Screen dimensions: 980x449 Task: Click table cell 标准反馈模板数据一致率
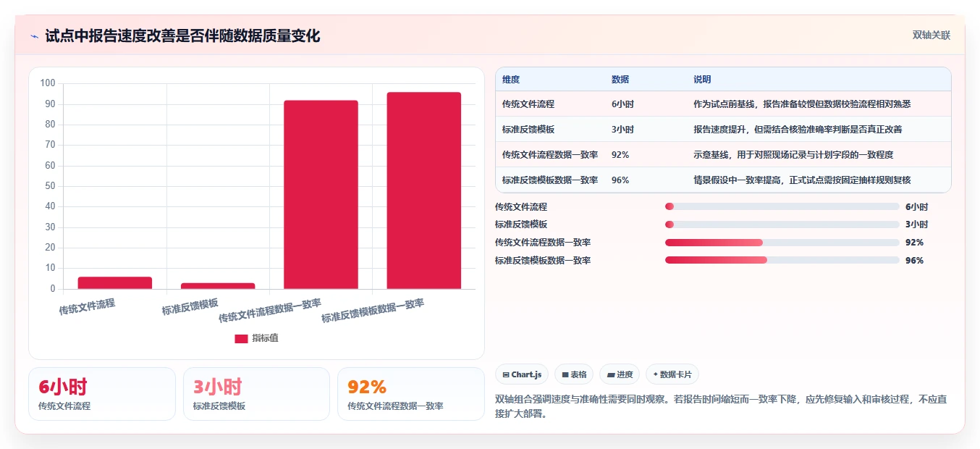pos(550,180)
